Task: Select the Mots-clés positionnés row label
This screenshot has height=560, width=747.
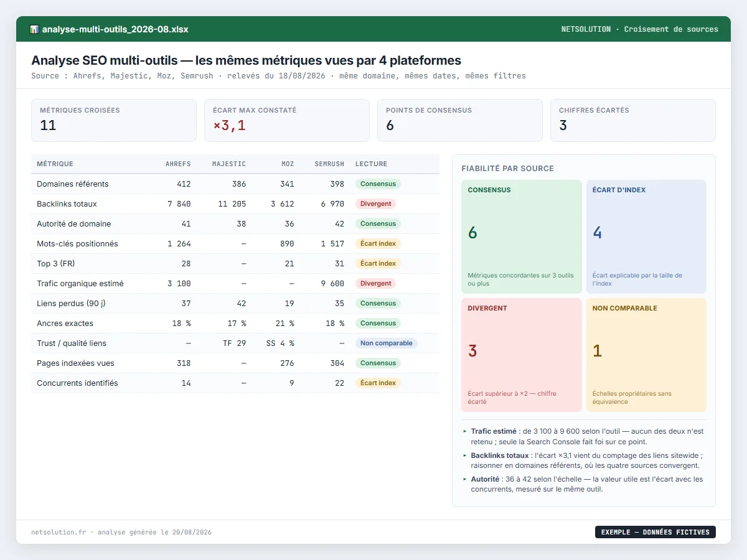Action: pos(77,244)
